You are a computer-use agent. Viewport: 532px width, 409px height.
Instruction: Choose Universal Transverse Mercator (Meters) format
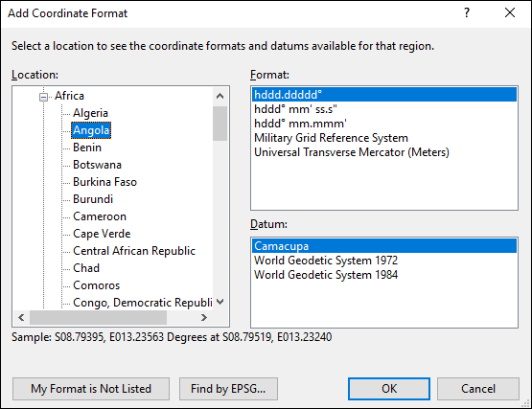[384, 152]
